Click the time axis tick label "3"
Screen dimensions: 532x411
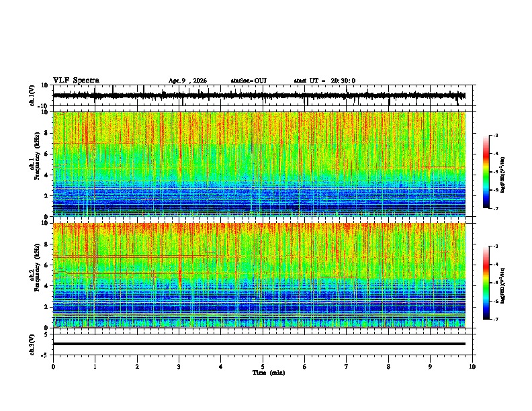179,367
